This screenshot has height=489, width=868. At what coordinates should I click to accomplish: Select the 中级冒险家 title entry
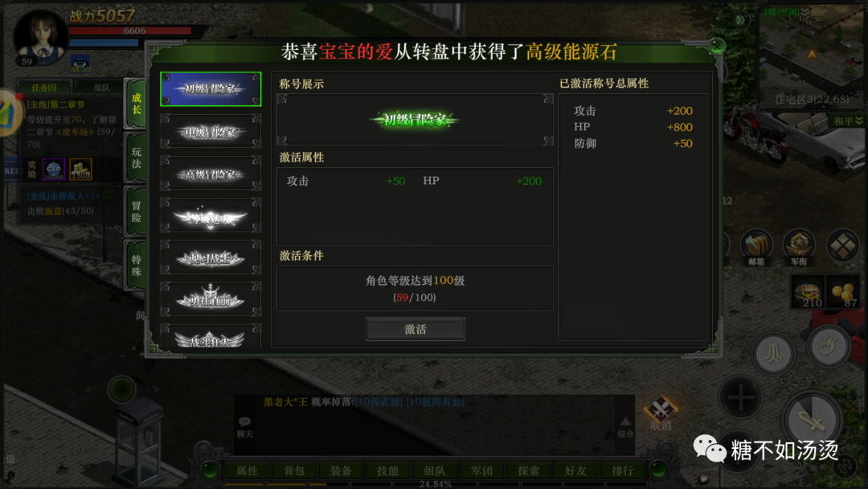pos(211,131)
